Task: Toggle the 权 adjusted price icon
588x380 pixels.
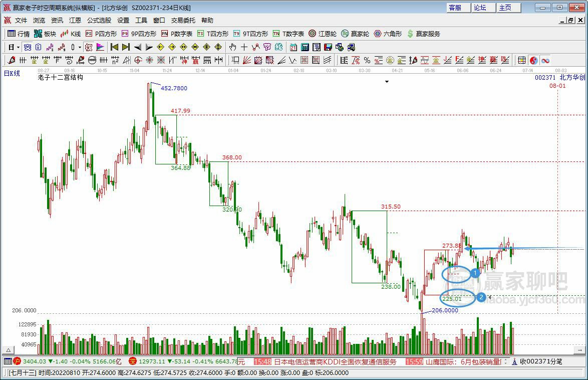Action: (x=89, y=47)
